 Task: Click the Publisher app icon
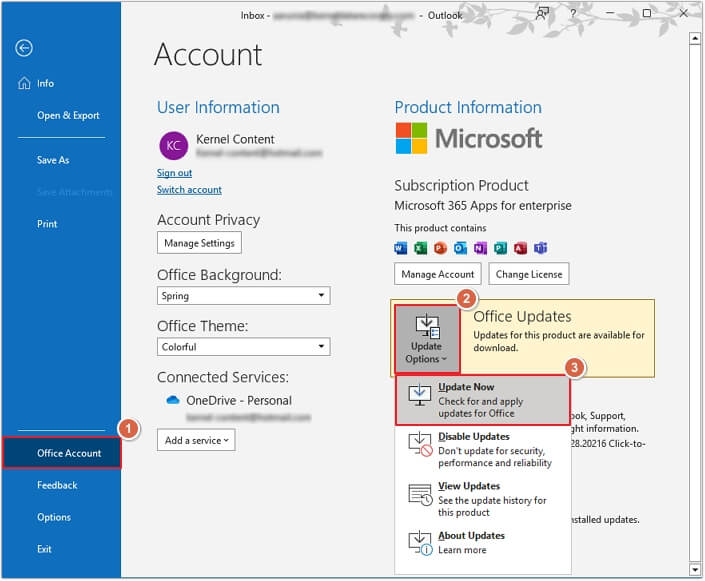click(x=500, y=248)
